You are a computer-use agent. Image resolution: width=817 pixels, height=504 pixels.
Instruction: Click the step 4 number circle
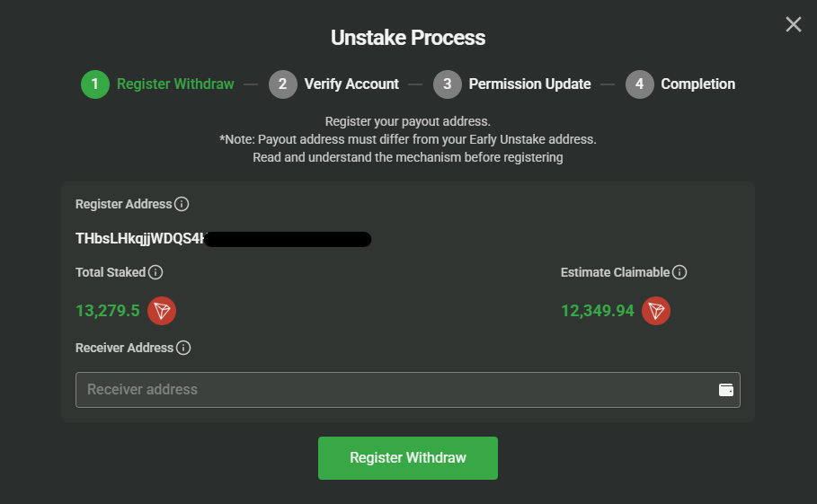[x=639, y=84]
